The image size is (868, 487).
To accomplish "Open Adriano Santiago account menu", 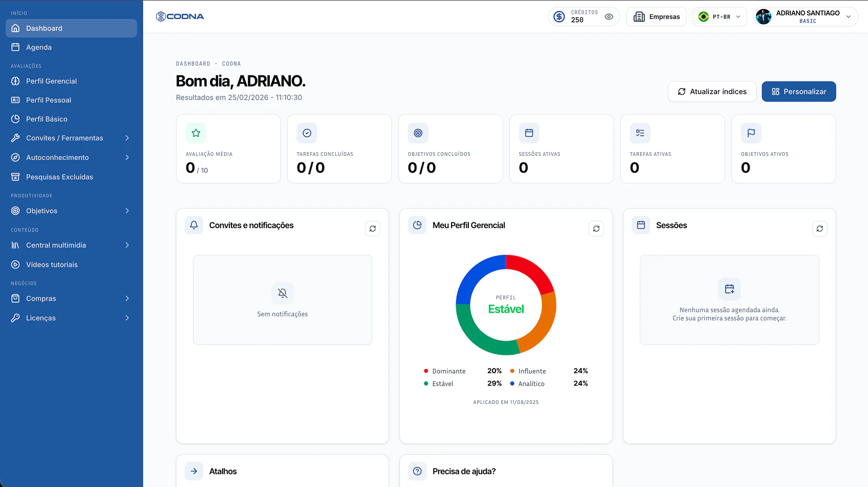I will (x=805, y=17).
